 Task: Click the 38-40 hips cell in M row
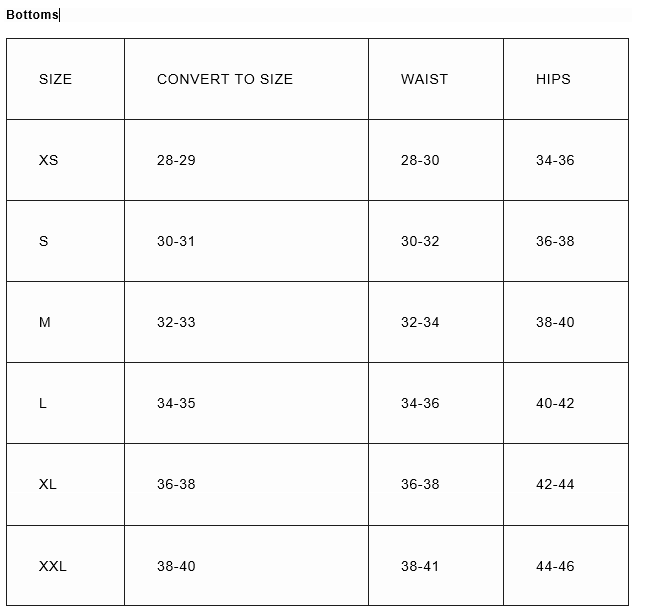click(566, 322)
